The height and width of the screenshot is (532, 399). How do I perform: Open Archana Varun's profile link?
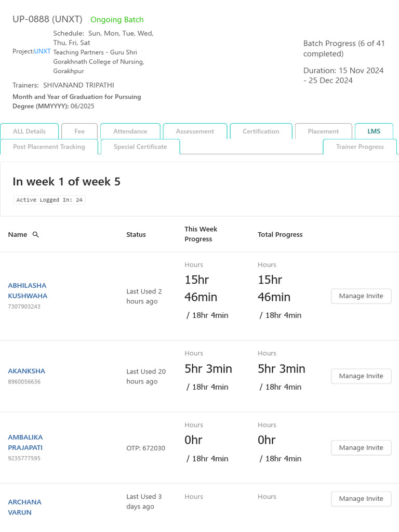point(24,507)
